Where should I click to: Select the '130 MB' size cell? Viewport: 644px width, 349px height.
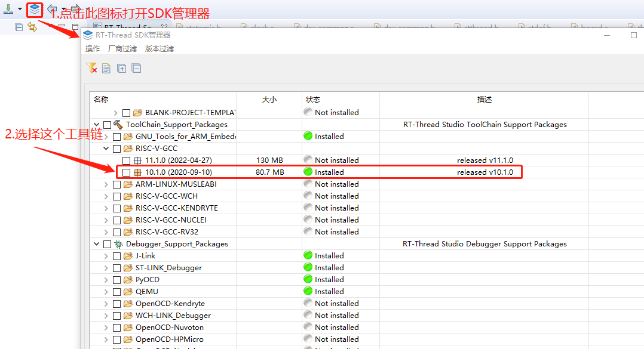coord(270,160)
